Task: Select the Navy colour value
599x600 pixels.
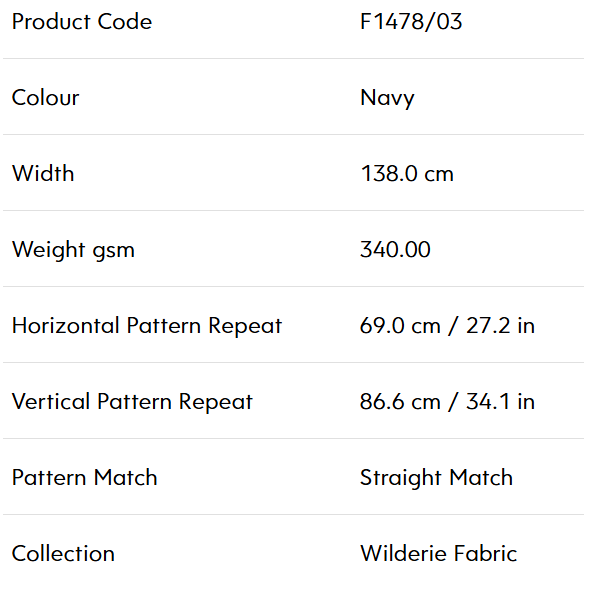Action: [387, 98]
